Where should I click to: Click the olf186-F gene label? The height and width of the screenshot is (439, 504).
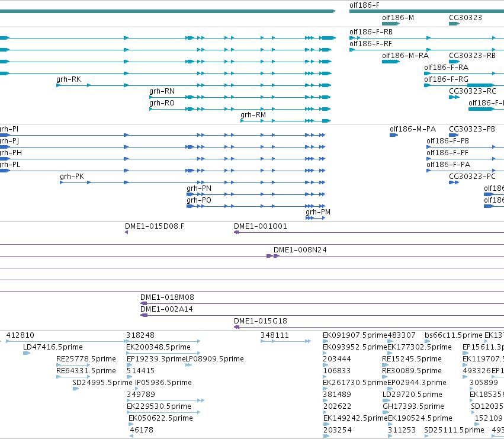click(x=364, y=5)
